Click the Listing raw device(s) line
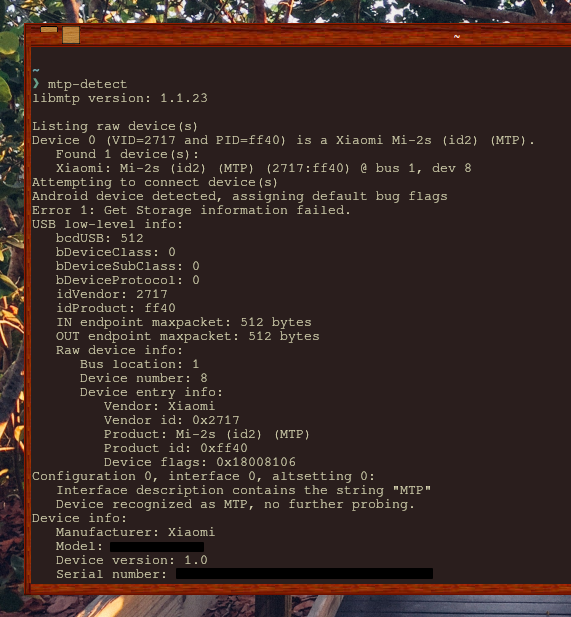571x617 pixels. pyautogui.click(x=115, y=126)
